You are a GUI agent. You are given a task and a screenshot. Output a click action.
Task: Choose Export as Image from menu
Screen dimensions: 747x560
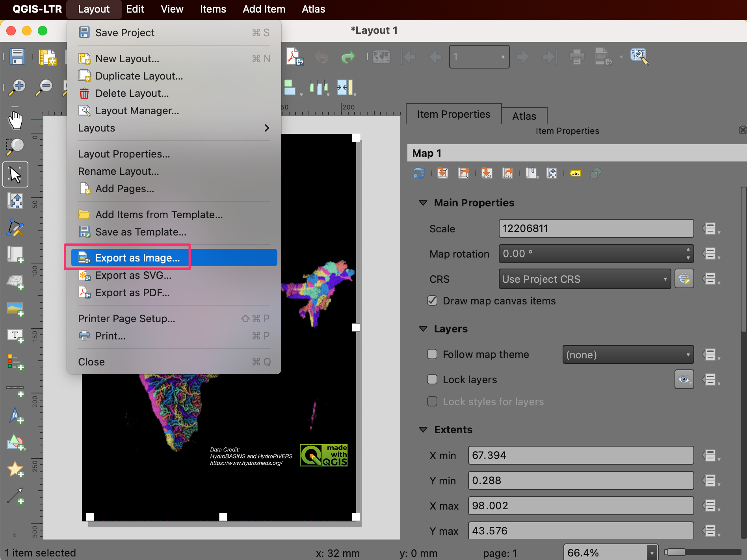tap(137, 258)
